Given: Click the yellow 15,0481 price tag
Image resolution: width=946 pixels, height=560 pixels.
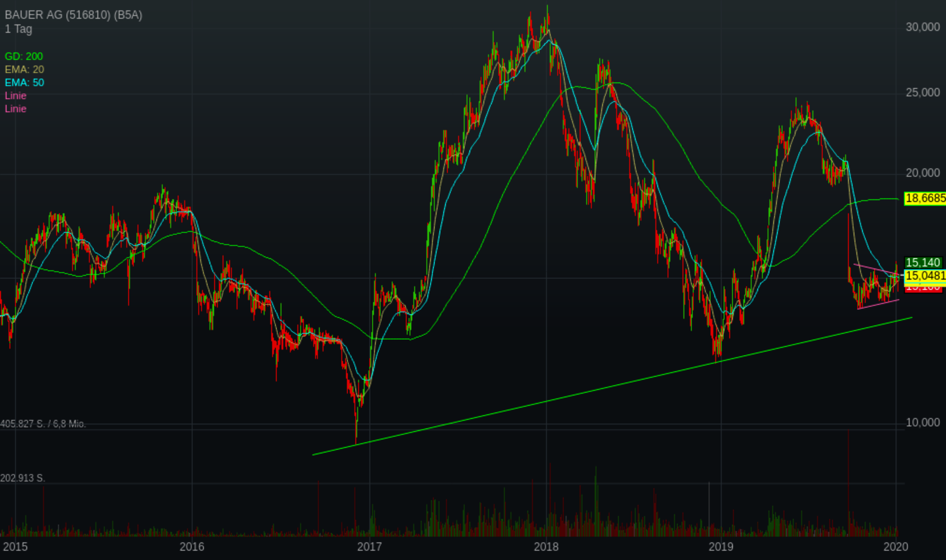Looking at the screenshot, I should click(x=924, y=276).
